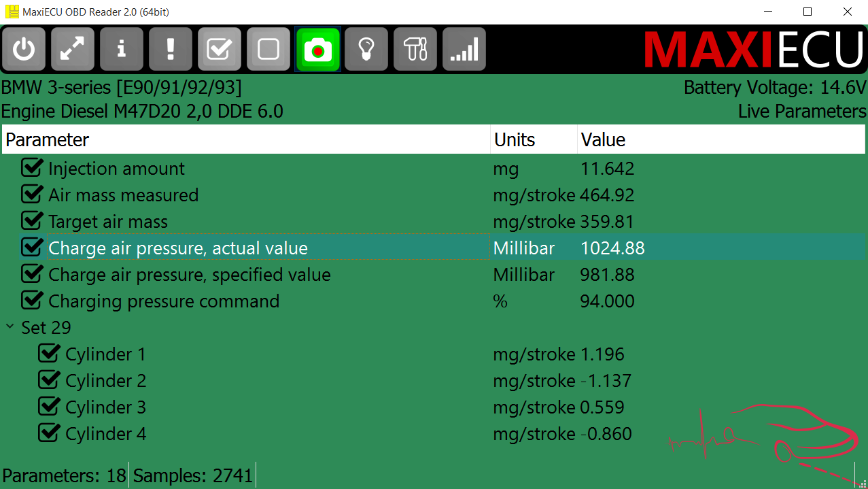
Task: Click the green camera recording button
Action: 317,49
